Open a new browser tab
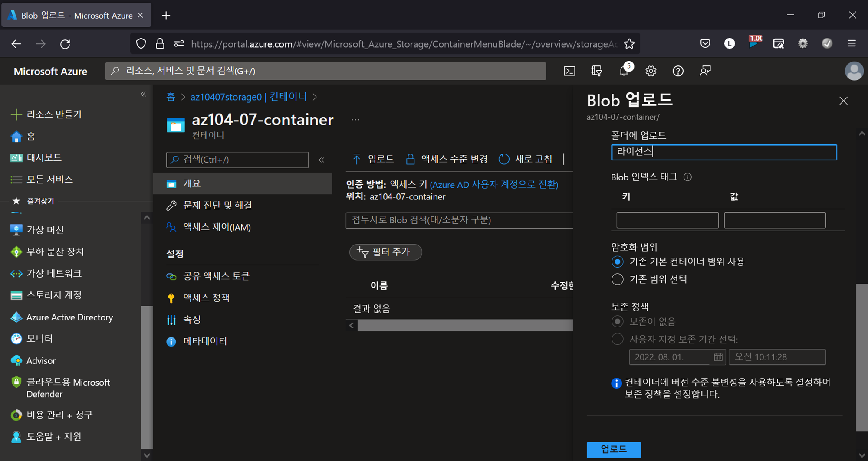868x461 pixels. 166,16
